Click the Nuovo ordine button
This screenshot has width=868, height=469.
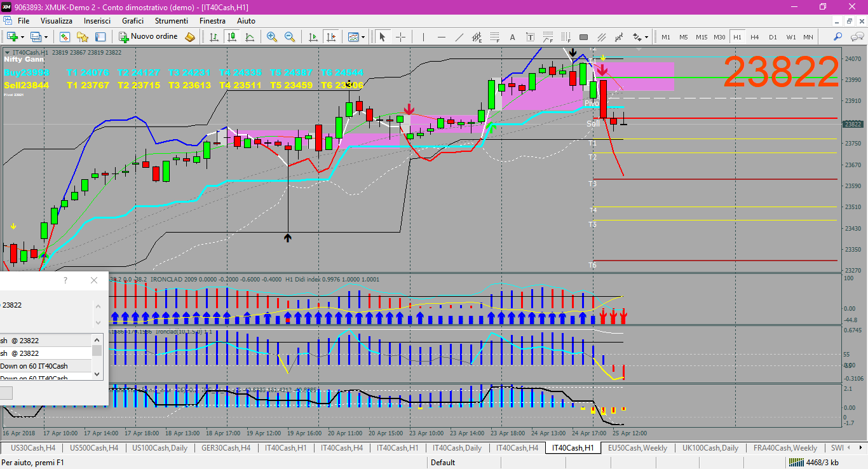pos(147,37)
